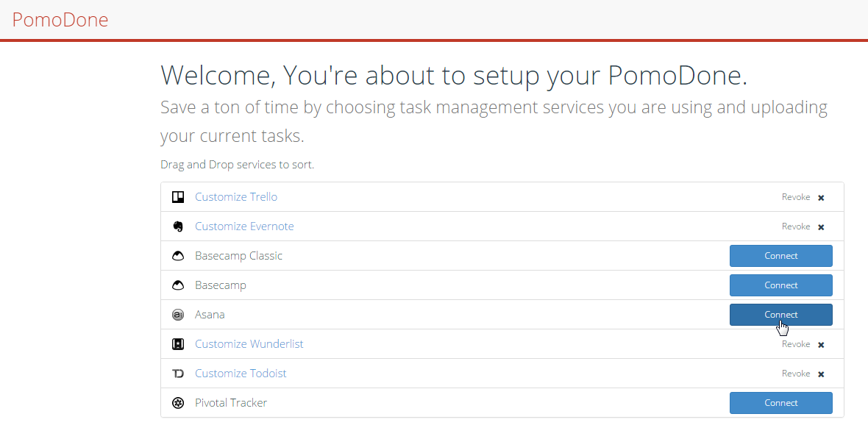Click the Basecamp Classic service icon
The image size is (868, 439).
point(177,256)
